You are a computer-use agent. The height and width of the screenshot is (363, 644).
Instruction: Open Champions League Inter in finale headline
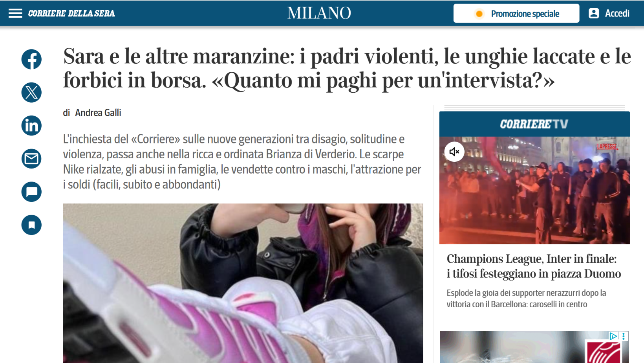(x=534, y=266)
